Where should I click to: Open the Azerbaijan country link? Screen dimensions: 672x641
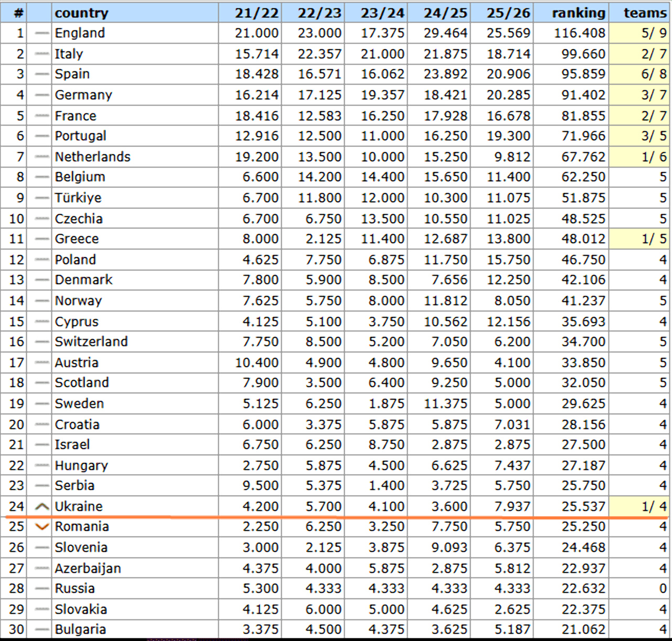[88, 569]
